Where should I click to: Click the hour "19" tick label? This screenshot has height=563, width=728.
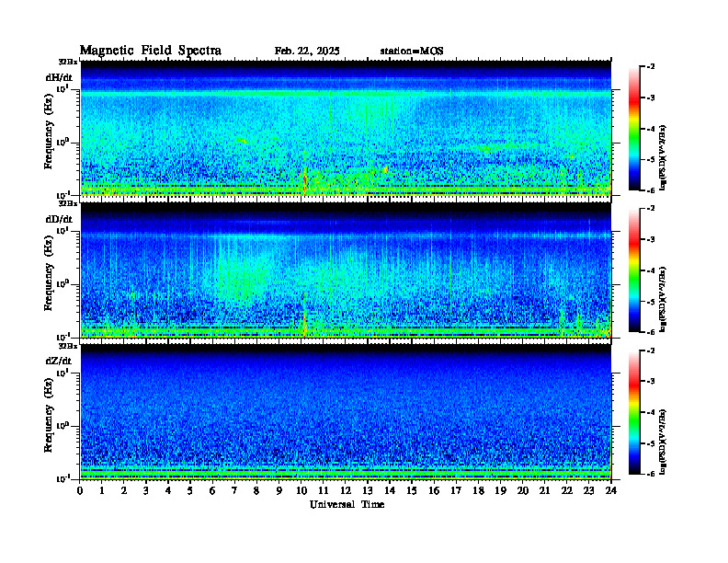[500, 490]
